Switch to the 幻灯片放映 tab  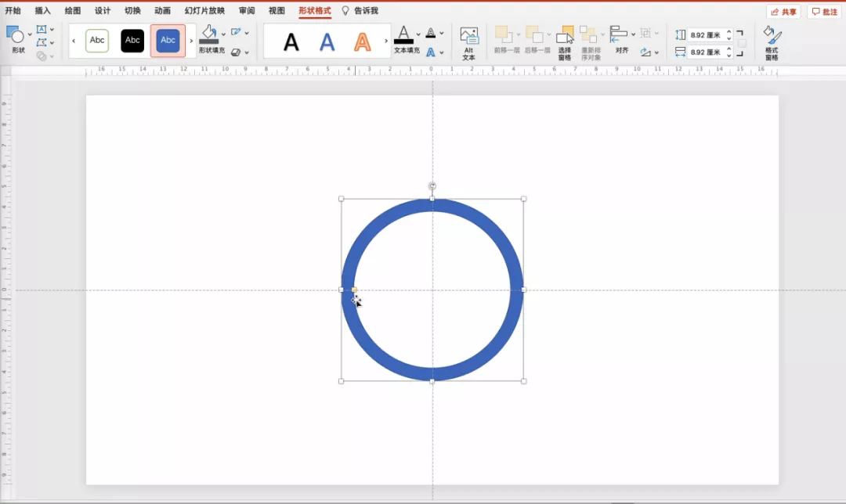tap(204, 11)
